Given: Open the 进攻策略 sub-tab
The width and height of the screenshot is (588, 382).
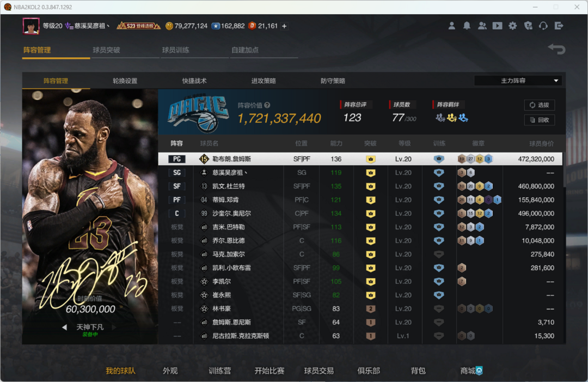Looking at the screenshot, I should (x=264, y=81).
